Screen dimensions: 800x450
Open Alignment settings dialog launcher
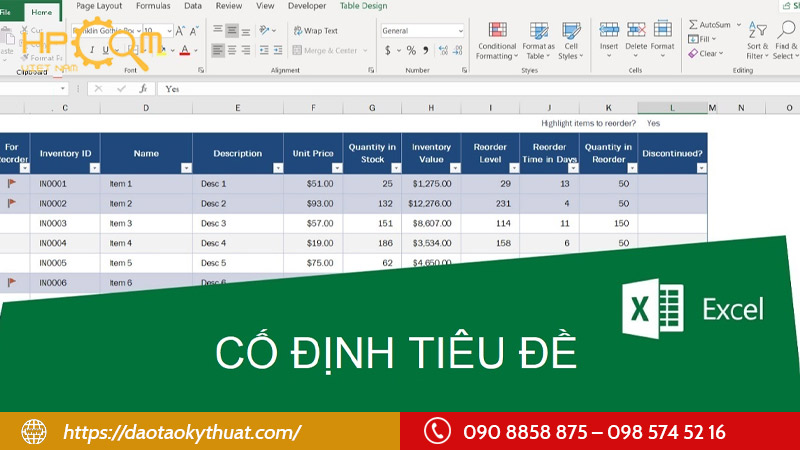371,70
